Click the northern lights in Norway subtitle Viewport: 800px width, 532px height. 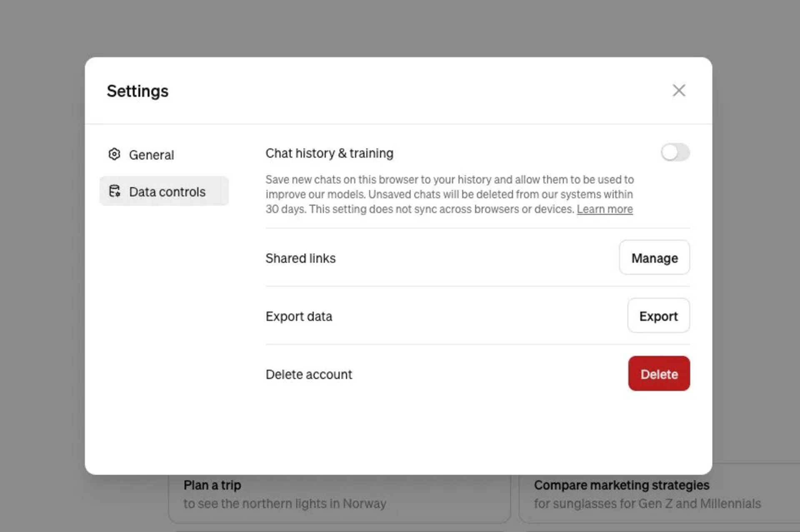285,504
